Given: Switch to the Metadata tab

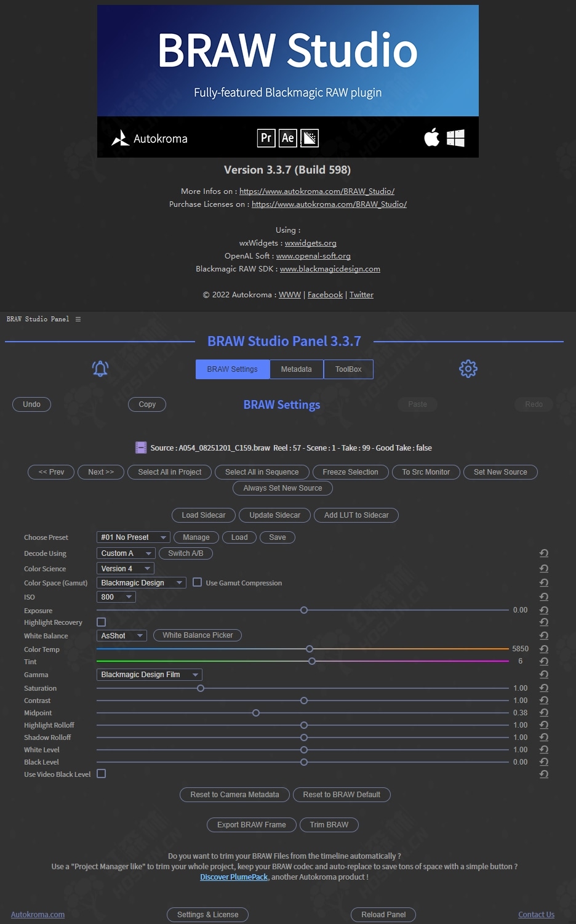Looking at the screenshot, I should [296, 369].
